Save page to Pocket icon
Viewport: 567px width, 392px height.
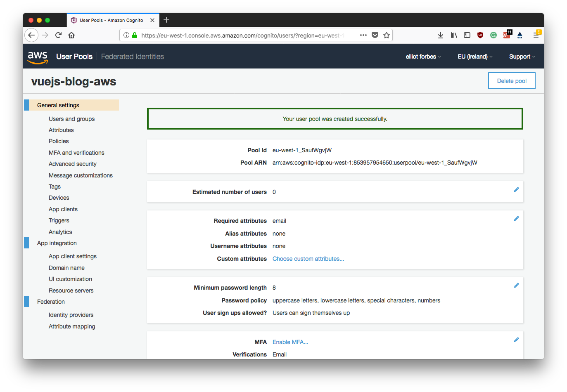pyautogui.click(x=375, y=35)
